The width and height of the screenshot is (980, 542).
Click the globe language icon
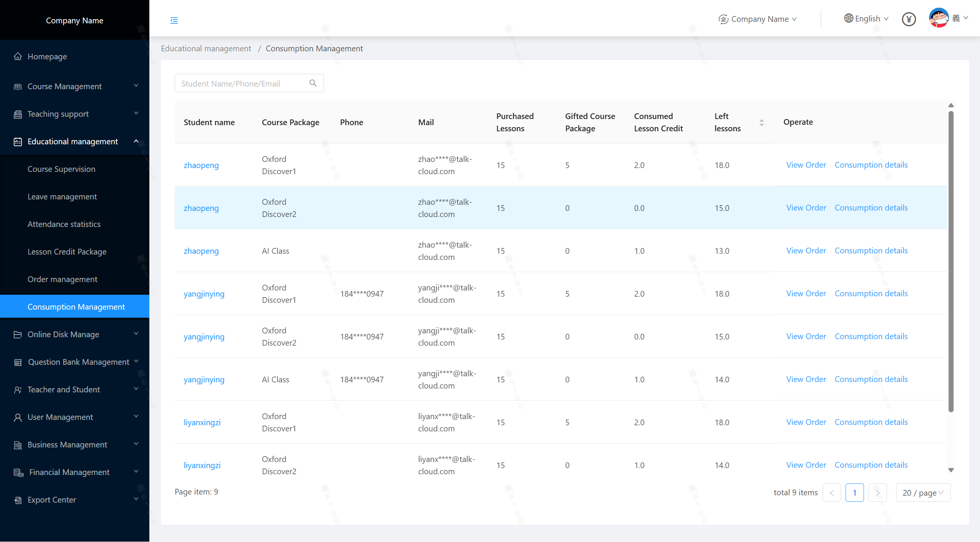(848, 18)
